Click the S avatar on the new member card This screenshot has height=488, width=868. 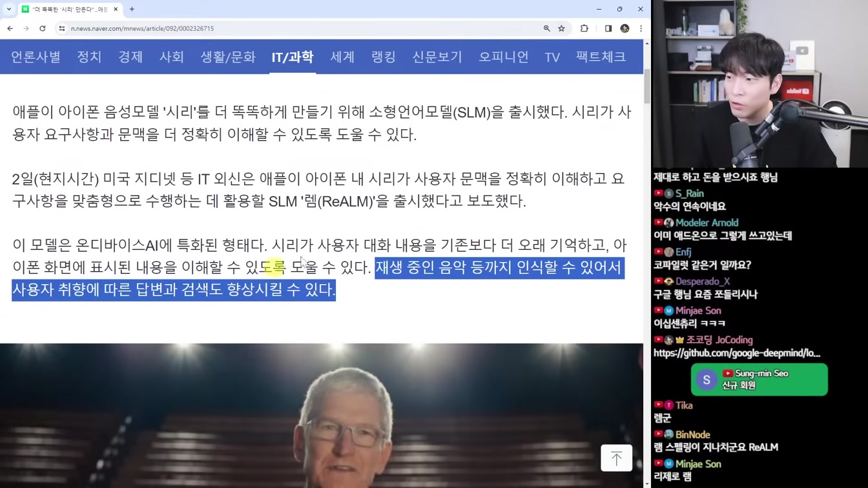tap(707, 380)
